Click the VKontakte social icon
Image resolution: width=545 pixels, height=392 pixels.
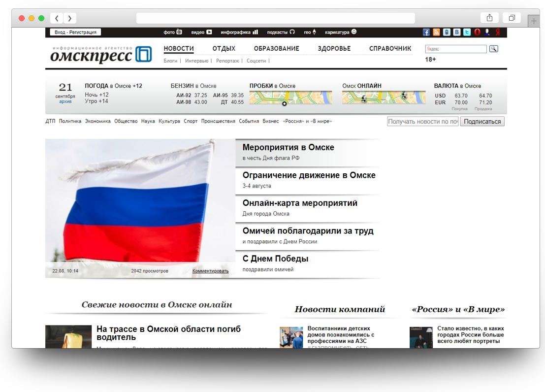(457, 33)
